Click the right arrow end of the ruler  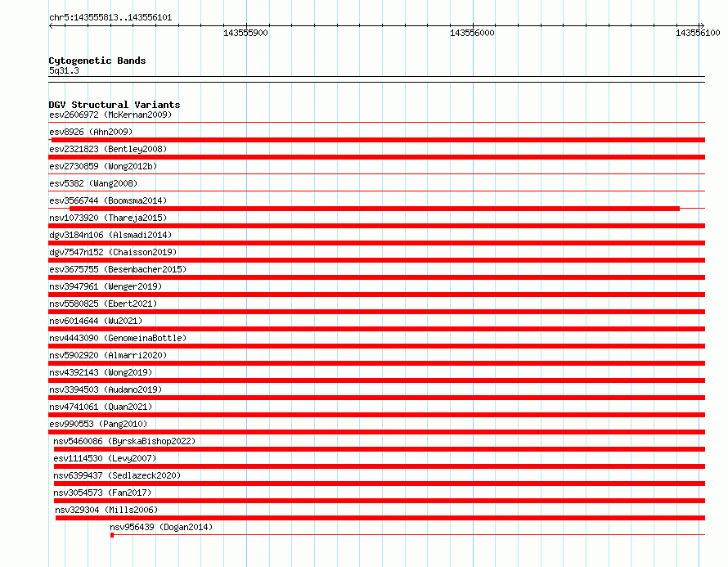pos(702,26)
